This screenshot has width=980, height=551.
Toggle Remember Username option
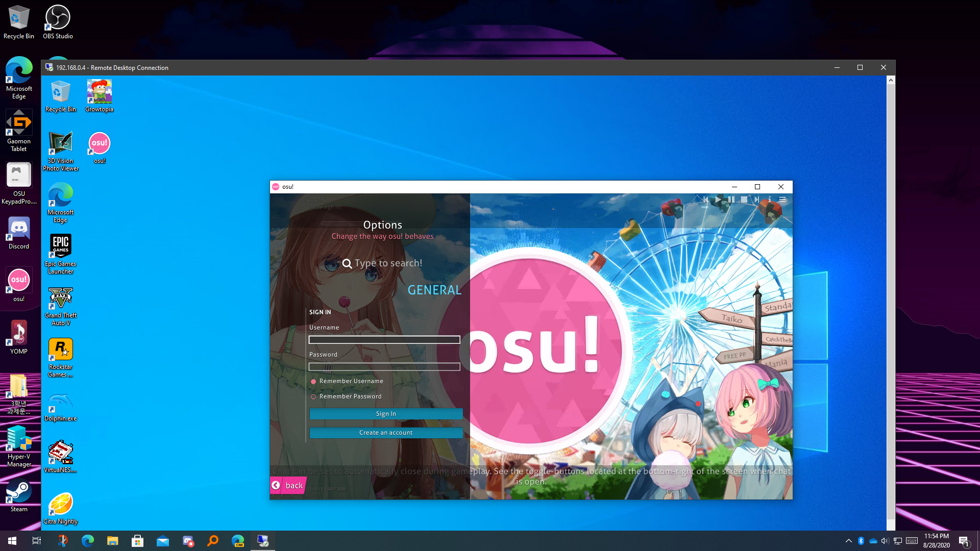click(x=347, y=381)
